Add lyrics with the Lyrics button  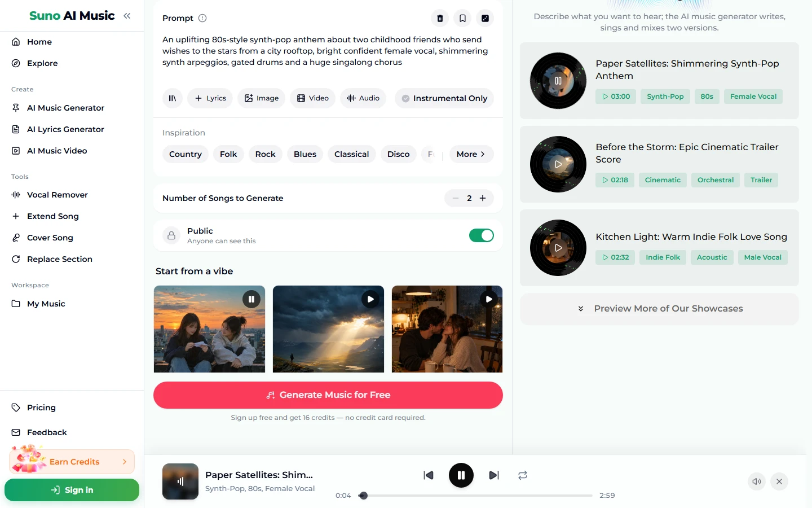tap(210, 98)
